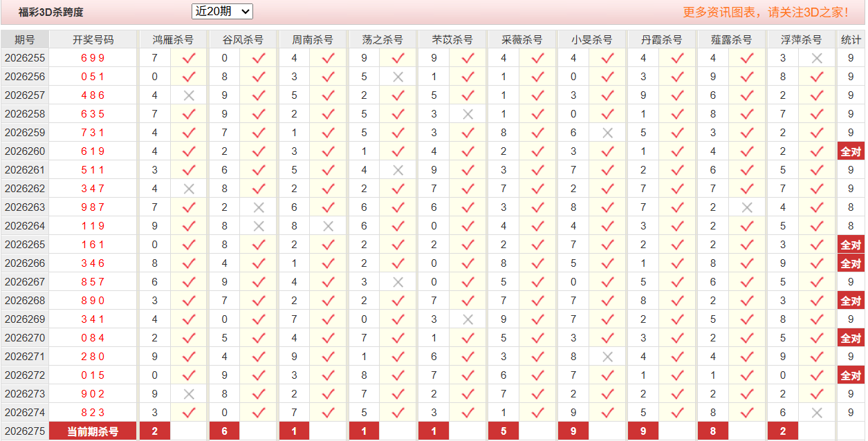The height and width of the screenshot is (441, 868).
Task: Click the gray X mark for 小旻杀号 in row 2026271
Action: (607, 357)
